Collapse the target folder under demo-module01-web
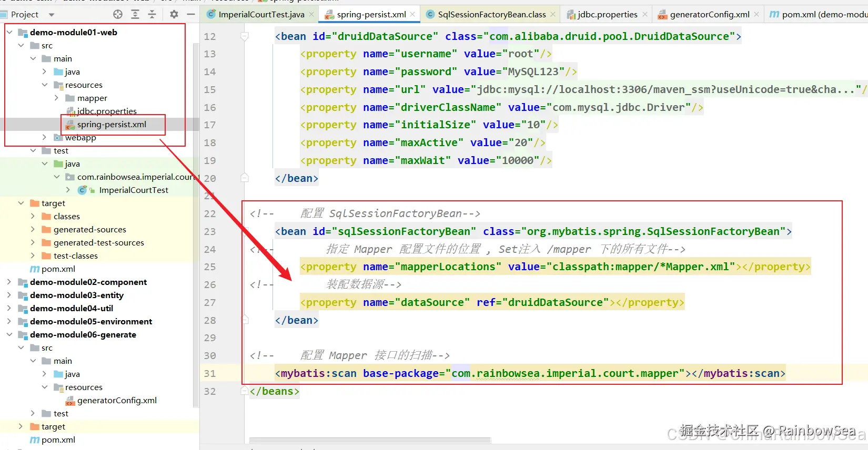The width and height of the screenshot is (868, 450). (x=21, y=203)
